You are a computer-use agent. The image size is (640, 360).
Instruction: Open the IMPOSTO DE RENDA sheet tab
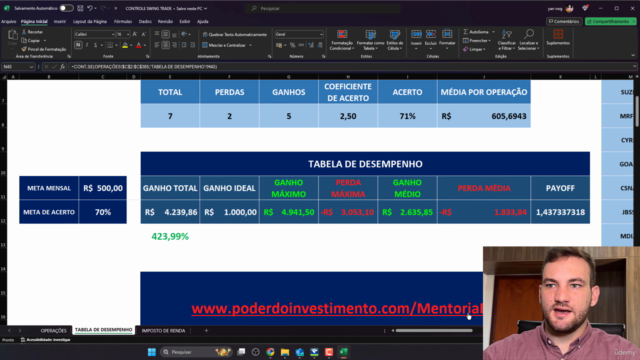point(163,331)
